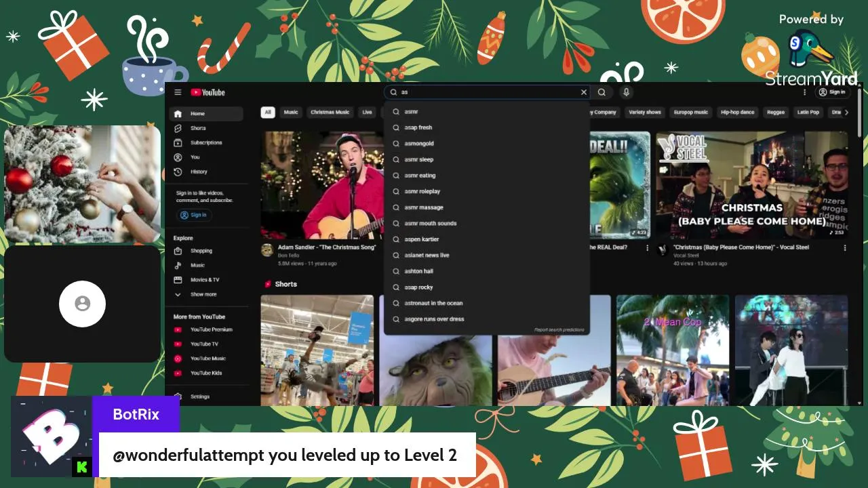Open Home in the sidebar

(206, 114)
